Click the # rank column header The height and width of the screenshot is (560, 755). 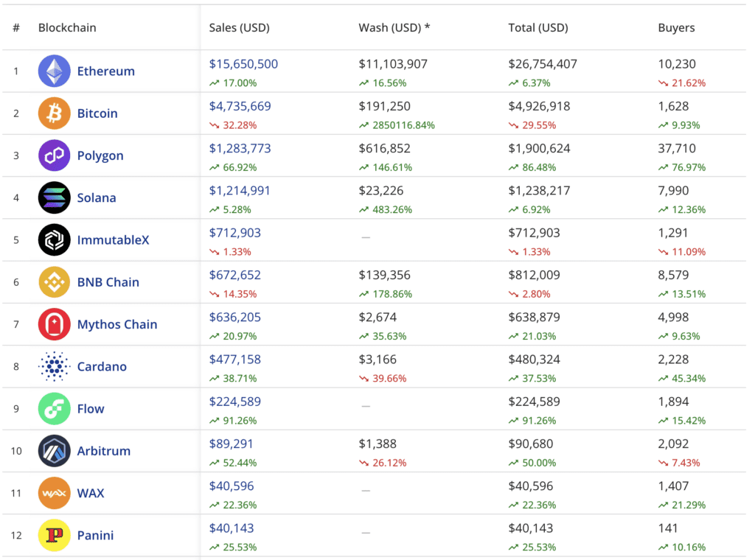point(16,28)
